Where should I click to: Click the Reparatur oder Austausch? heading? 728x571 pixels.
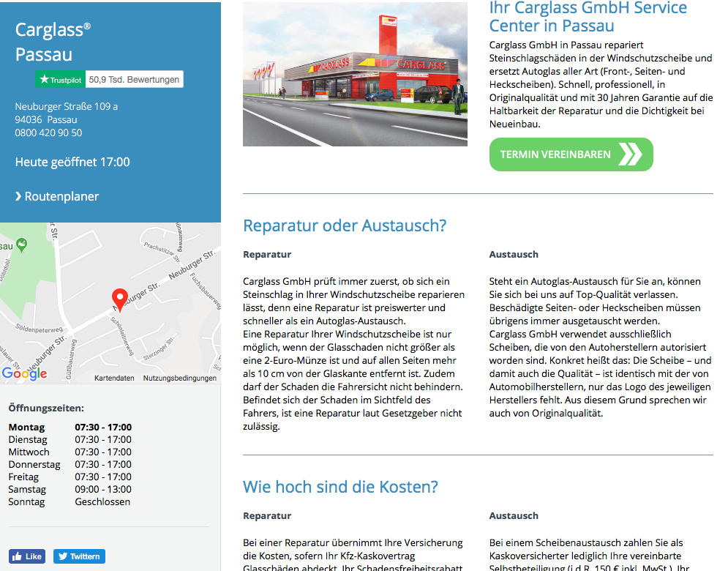coord(345,225)
